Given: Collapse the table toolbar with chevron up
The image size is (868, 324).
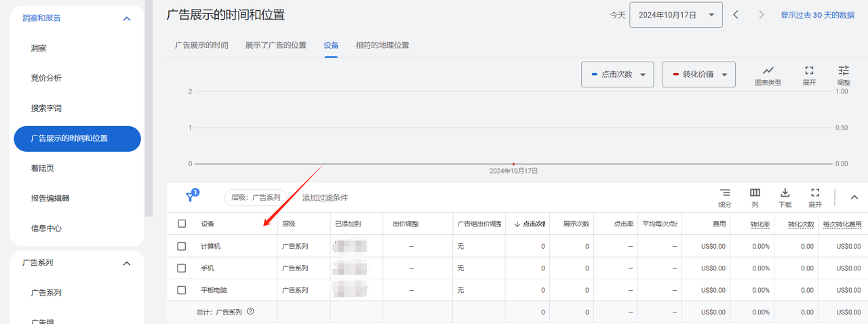Looking at the screenshot, I should pyautogui.click(x=854, y=197).
